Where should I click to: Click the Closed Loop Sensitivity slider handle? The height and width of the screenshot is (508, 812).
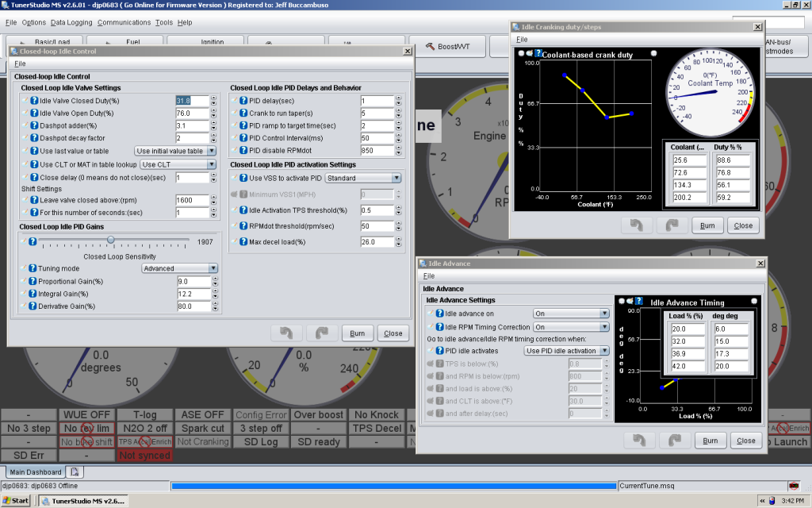[111, 240]
